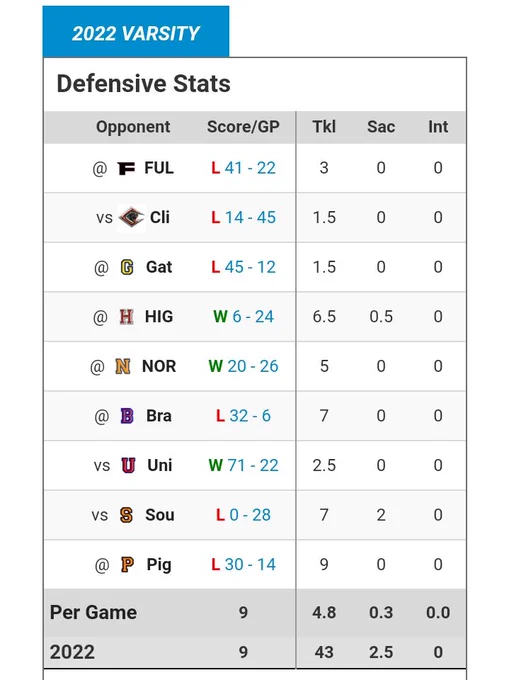Click the NOR opponent name
509x680 pixels.
click(x=159, y=366)
